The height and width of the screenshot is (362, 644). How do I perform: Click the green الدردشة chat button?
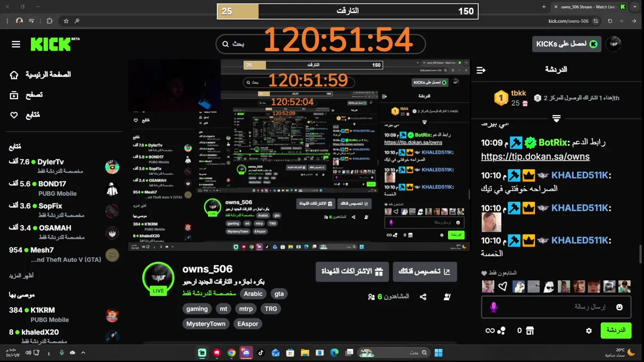point(616,330)
